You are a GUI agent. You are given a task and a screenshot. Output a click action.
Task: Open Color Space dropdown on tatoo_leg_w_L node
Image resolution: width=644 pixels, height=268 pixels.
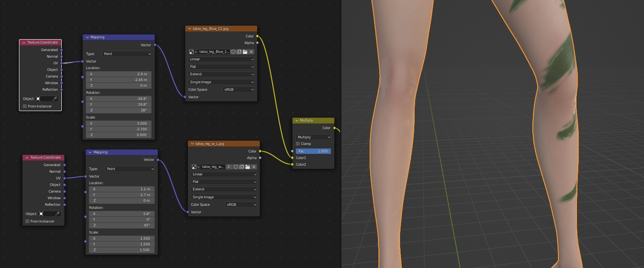240,205
